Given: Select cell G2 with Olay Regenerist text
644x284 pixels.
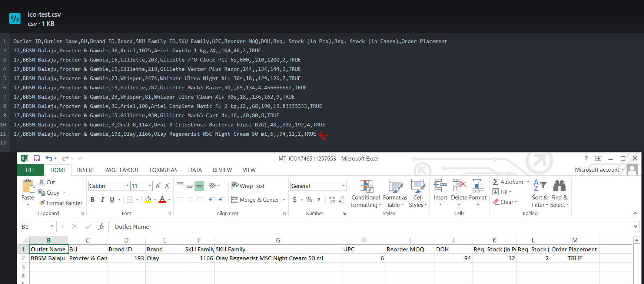Looking at the screenshot, I should pos(278,258).
